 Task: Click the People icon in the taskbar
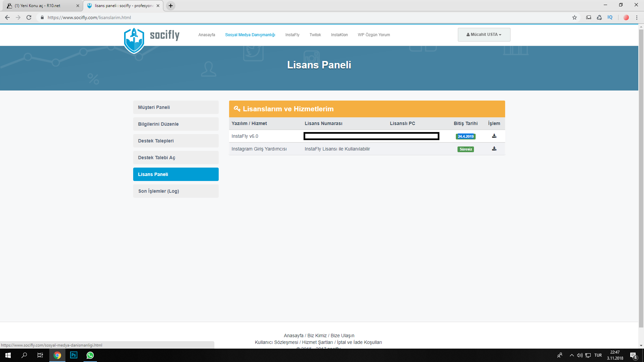pos(560,355)
